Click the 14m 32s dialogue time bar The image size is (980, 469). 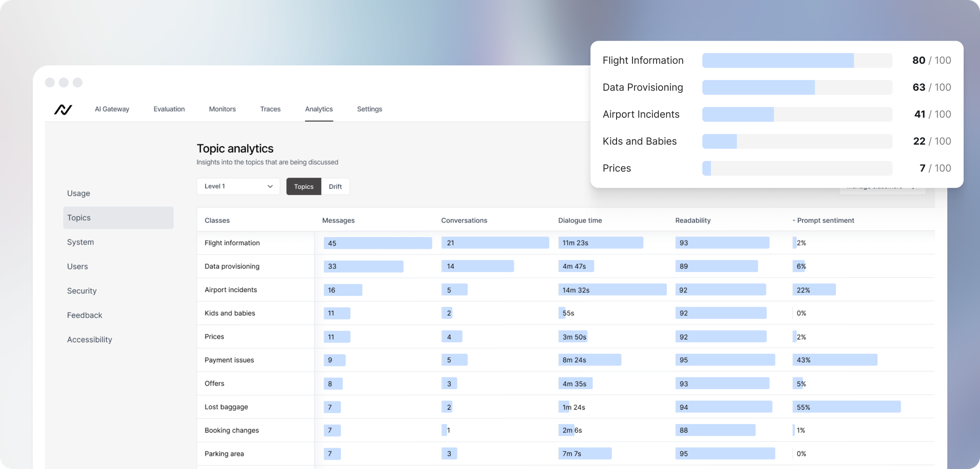(612, 290)
